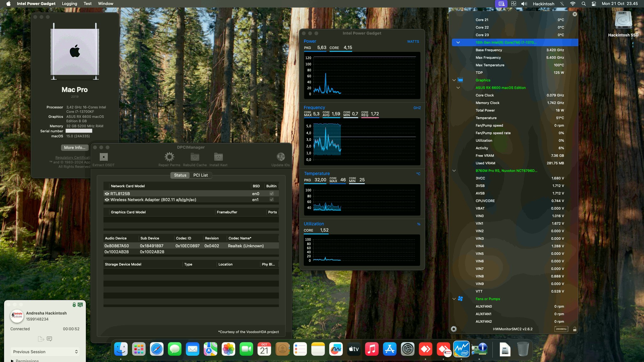This screenshot has height=362, width=644.
Task: Collapse the ASUS RX 6600 macOS Edition group
Action: 458,88
